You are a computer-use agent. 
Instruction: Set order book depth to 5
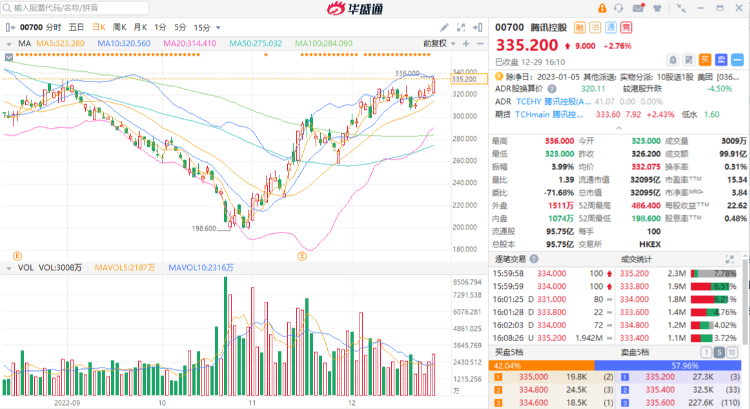719,353
